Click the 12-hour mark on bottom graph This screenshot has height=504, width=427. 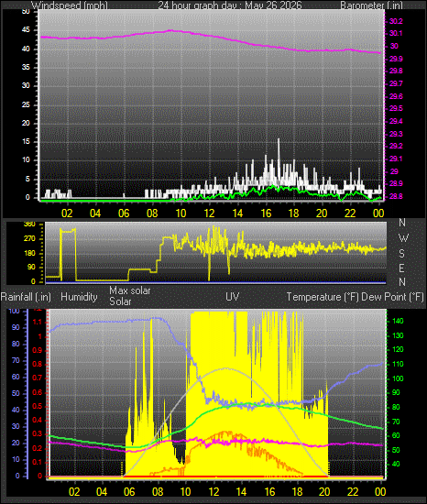[x=213, y=492]
